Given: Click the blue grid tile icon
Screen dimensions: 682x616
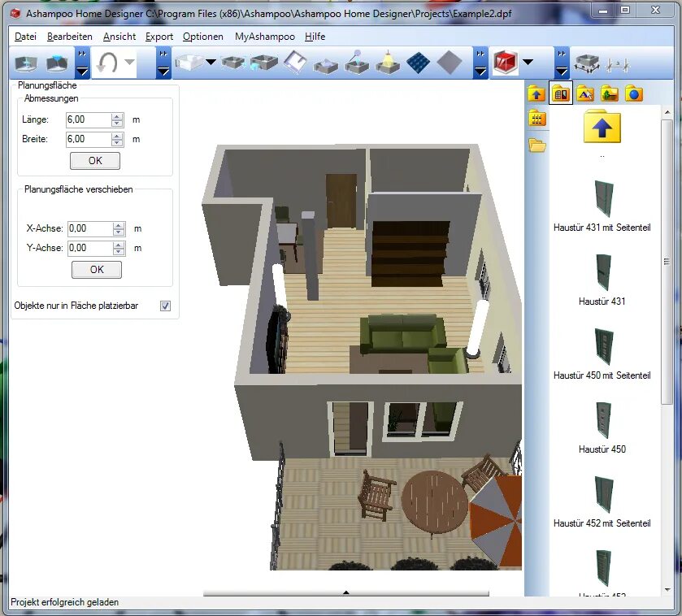Looking at the screenshot, I should coord(418,63).
